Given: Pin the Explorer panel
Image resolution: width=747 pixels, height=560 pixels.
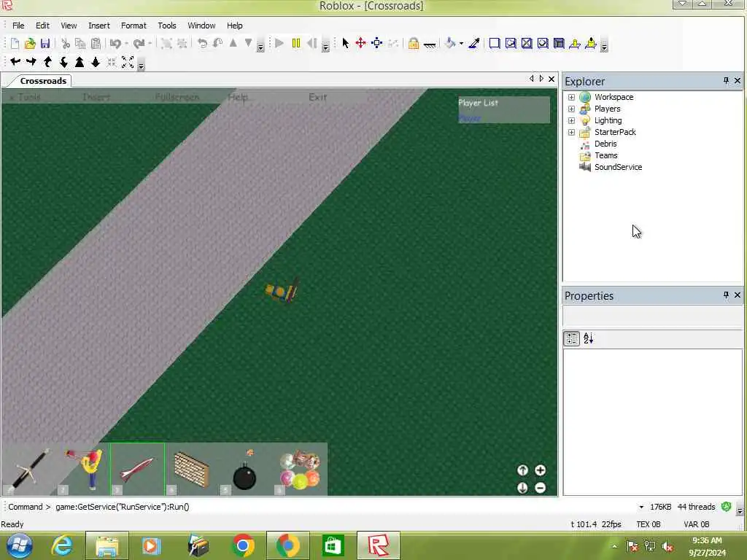Looking at the screenshot, I should click(726, 81).
